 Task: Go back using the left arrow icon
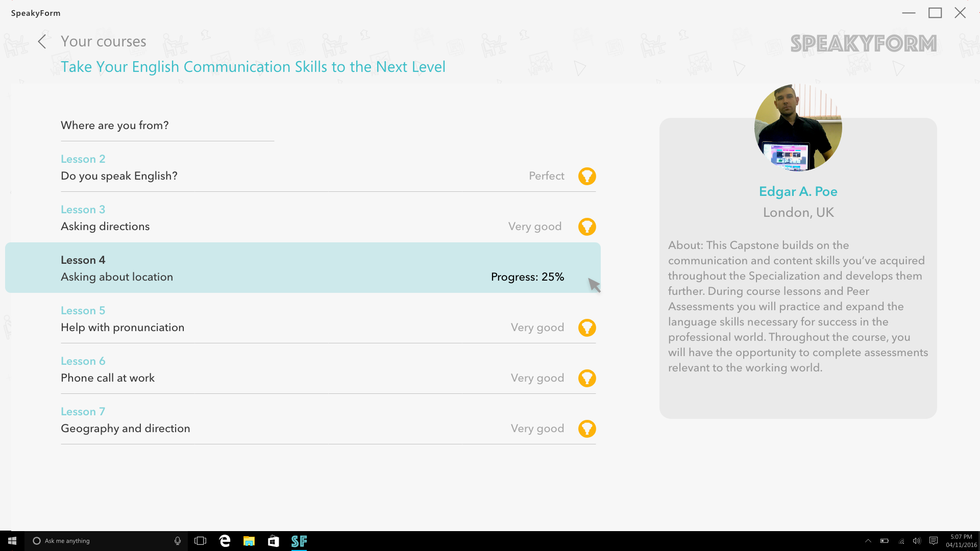42,42
